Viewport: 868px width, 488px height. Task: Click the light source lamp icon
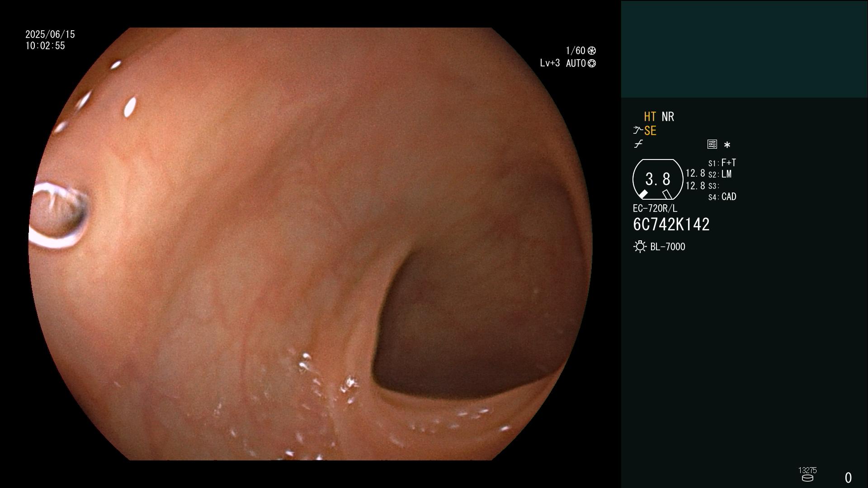pos(640,247)
